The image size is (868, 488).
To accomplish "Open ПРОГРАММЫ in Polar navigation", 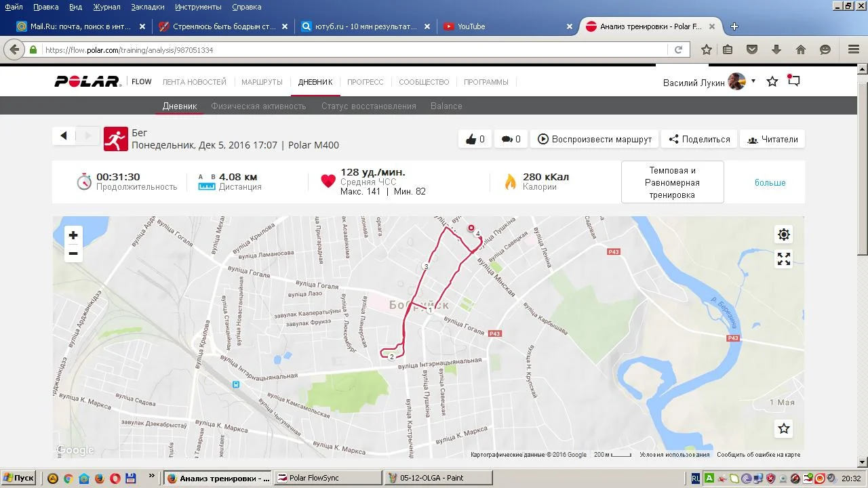I will [486, 82].
